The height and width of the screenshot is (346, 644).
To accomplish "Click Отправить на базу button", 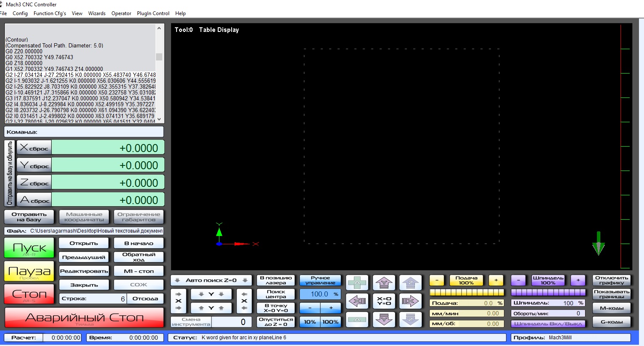I will click(x=29, y=217).
